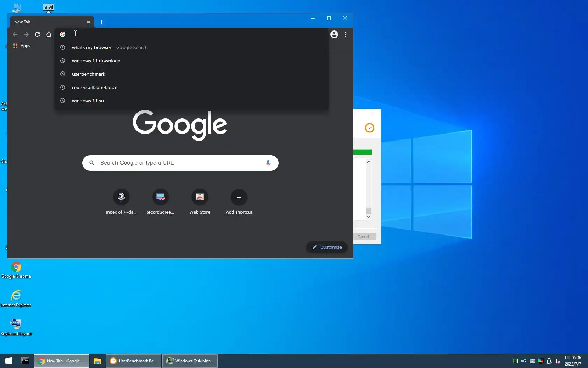Choose the 'router.collabnet.local' suggestion
588x368 pixels.
tap(191, 87)
